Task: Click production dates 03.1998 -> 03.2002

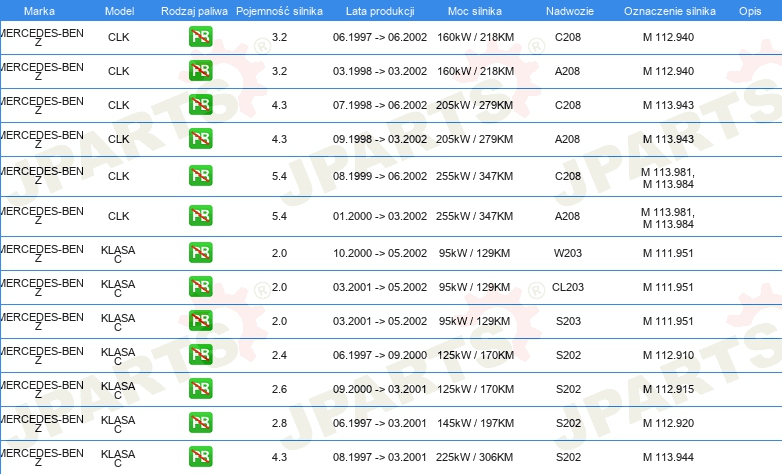Action: (x=380, y=71)
